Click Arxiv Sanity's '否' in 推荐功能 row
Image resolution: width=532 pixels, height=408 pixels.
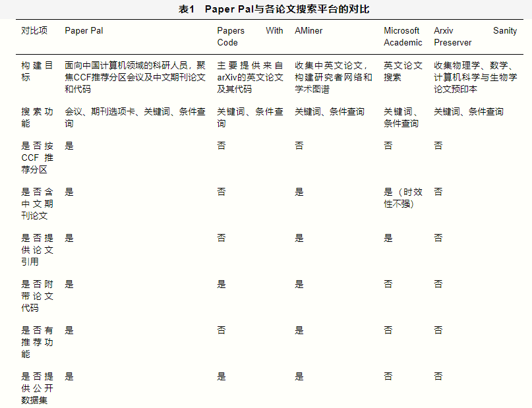438,330
